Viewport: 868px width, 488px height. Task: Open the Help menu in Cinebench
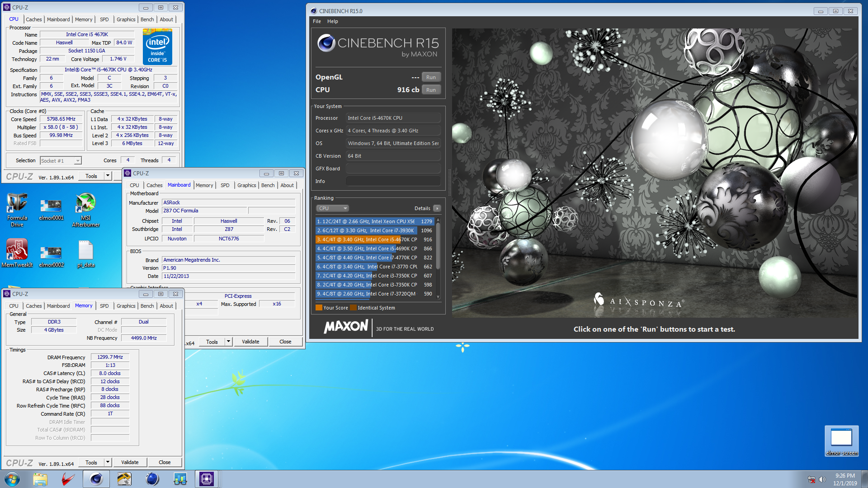[x=333, y=21]
